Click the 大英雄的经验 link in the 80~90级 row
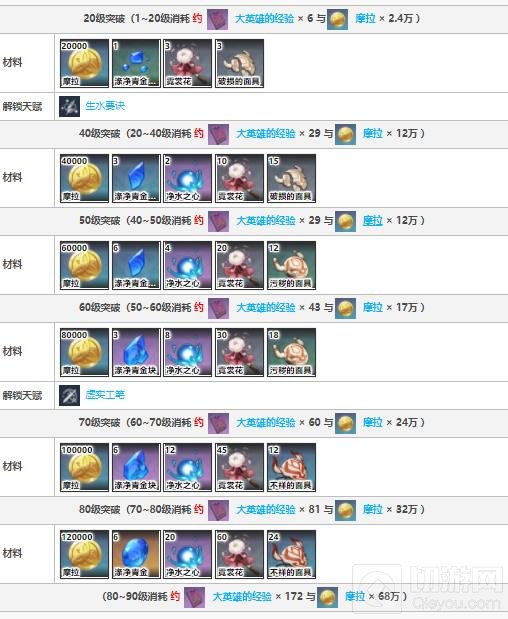Viewport: 508px width, 619px height. pyautogui.click(x=242, y=596)
